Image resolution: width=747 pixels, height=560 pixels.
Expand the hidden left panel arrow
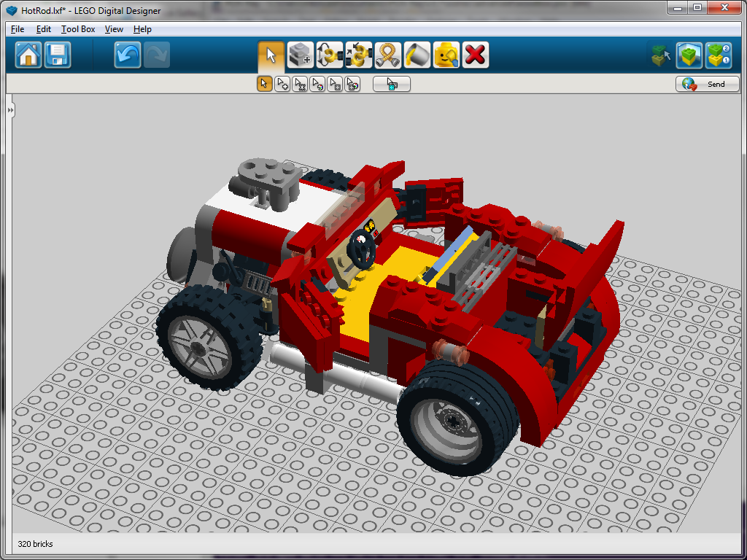pos(9,110)
